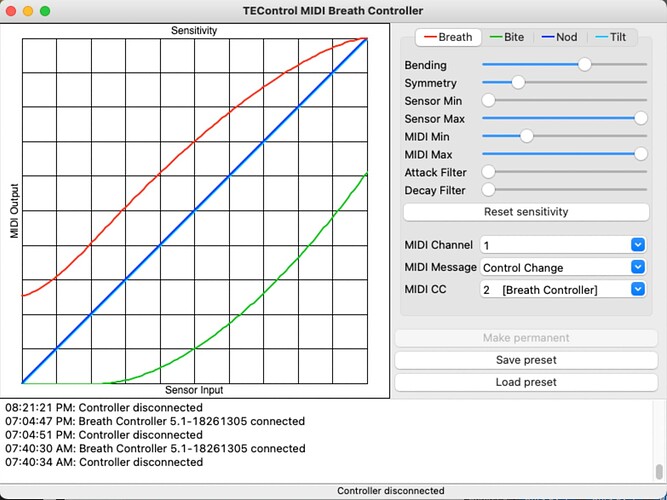Click the MIDI Min slider handle
This screenshot has height=500, width=667.
[527, 136]
